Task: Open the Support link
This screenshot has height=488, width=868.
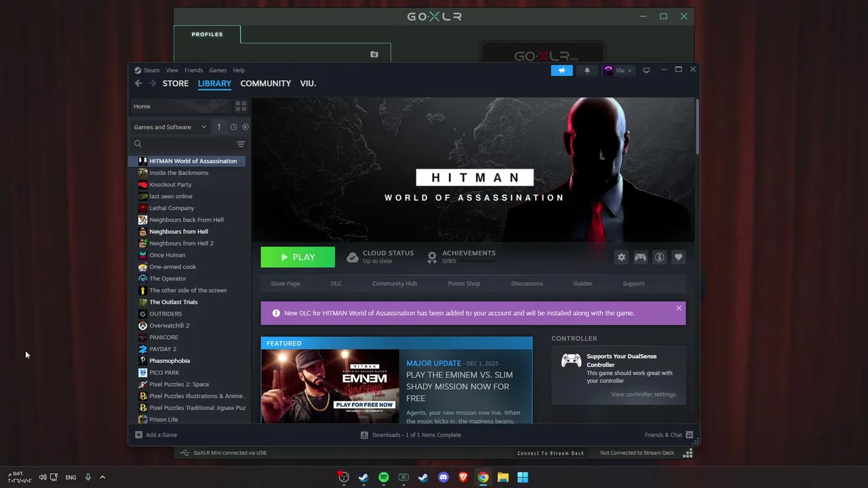Action: pyautogui.click(x=633, y=283)
